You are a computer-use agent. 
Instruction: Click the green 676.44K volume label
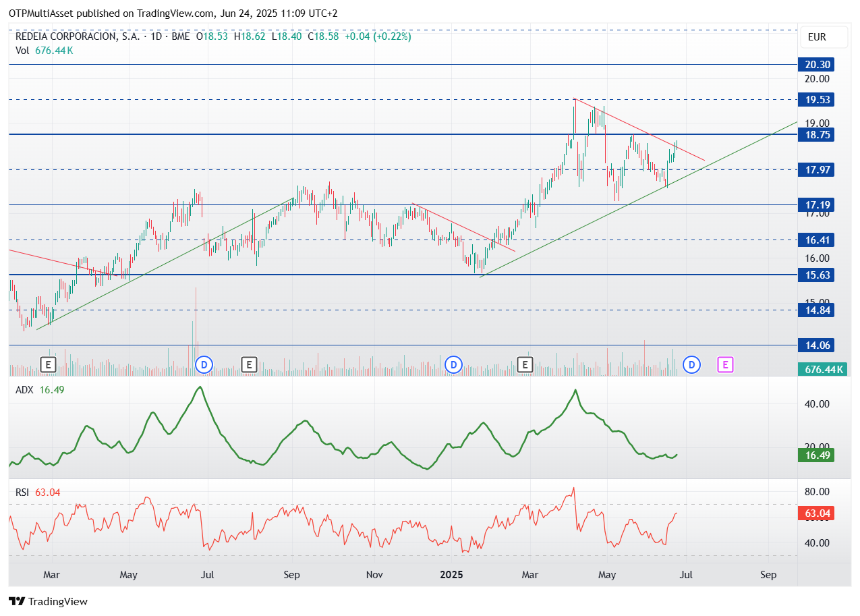(822, 369)
